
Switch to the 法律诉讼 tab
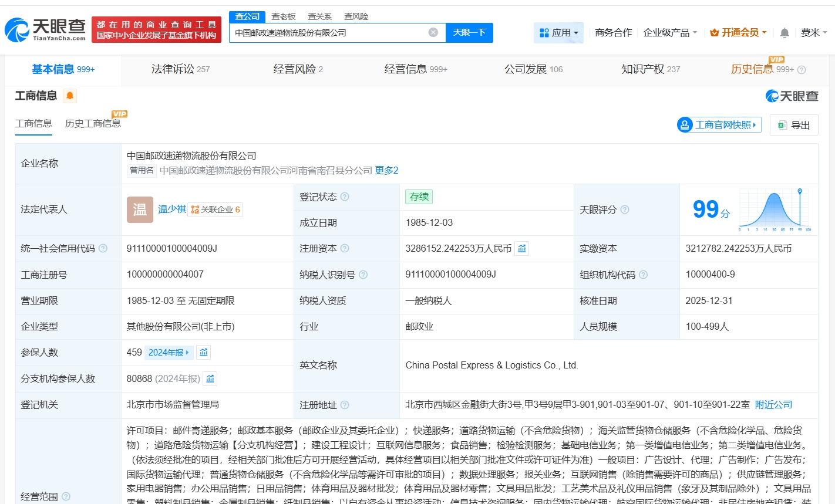tap(180, 69)
